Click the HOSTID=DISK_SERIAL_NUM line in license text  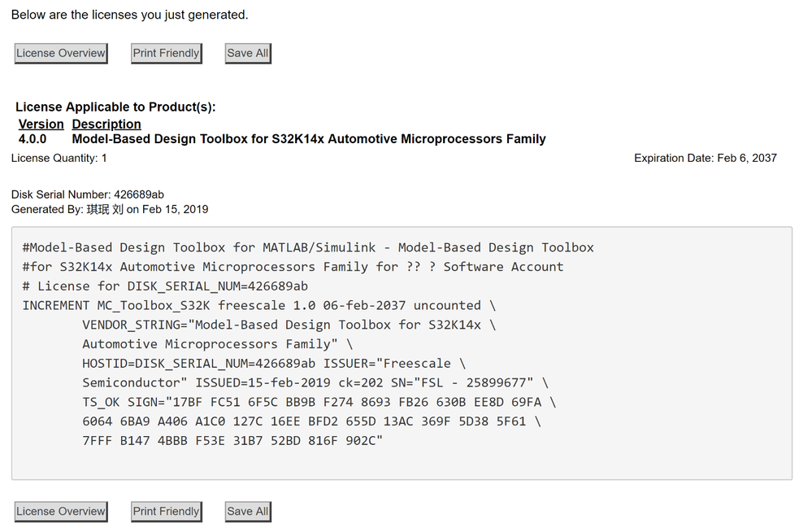pyautogui.click(x=274, y=364)
